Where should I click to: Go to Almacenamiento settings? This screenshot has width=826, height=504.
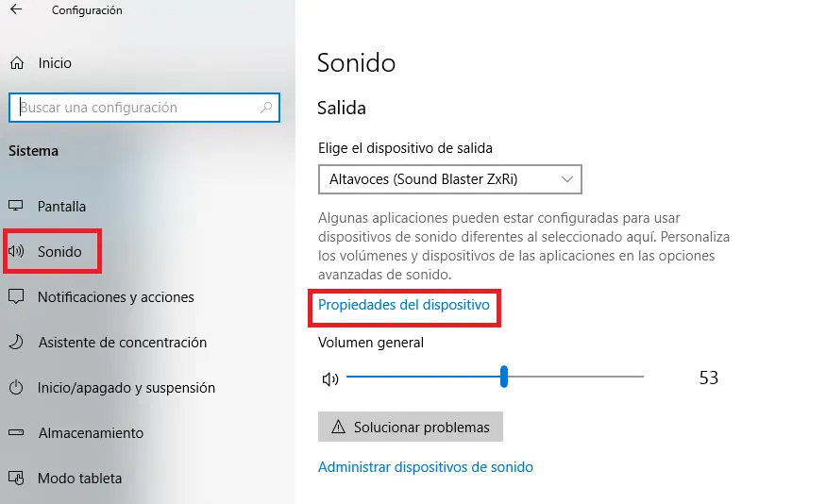(x=91, y=433)
